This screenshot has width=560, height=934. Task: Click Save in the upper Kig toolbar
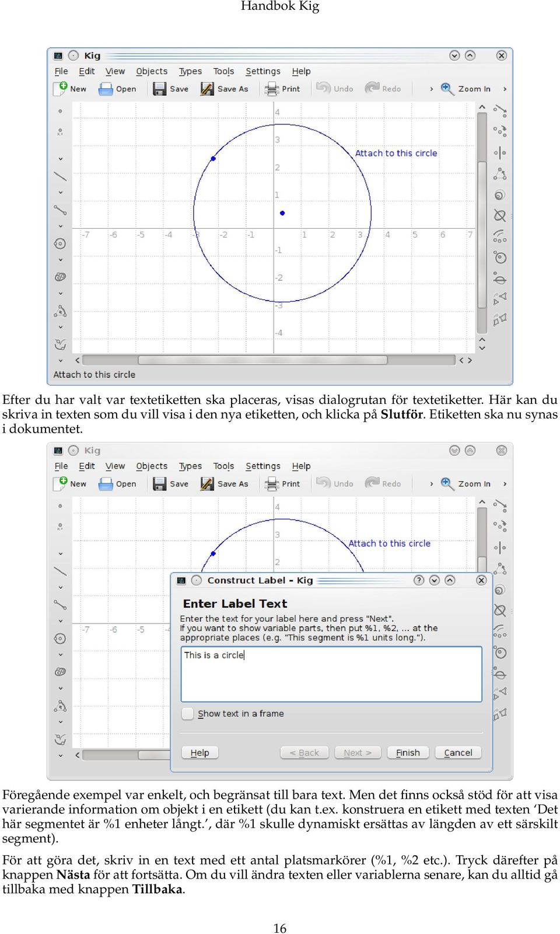pyautogui.click(x=171, y=89)
